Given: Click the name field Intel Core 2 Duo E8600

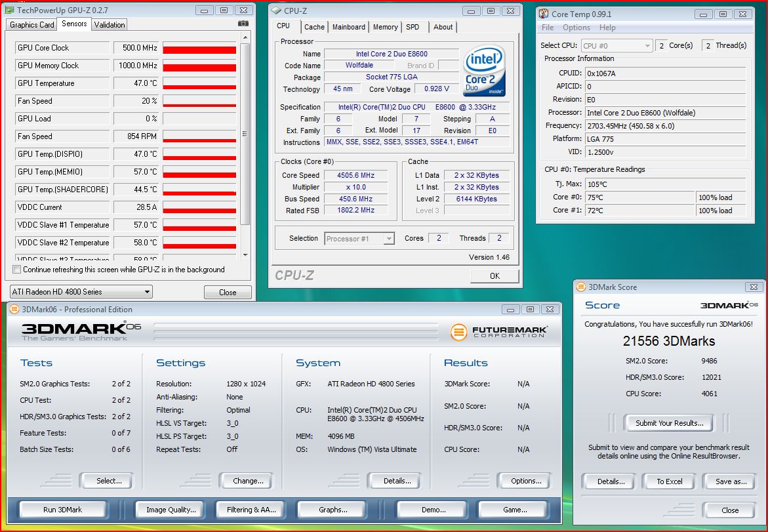Looking at the screenshot, I should tap(392, 54).
